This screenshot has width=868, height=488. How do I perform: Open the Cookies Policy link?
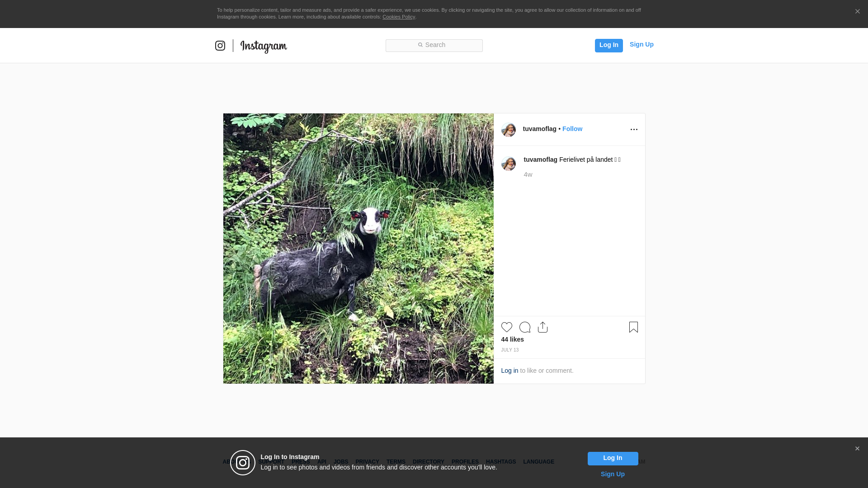[x=398, y=17]
